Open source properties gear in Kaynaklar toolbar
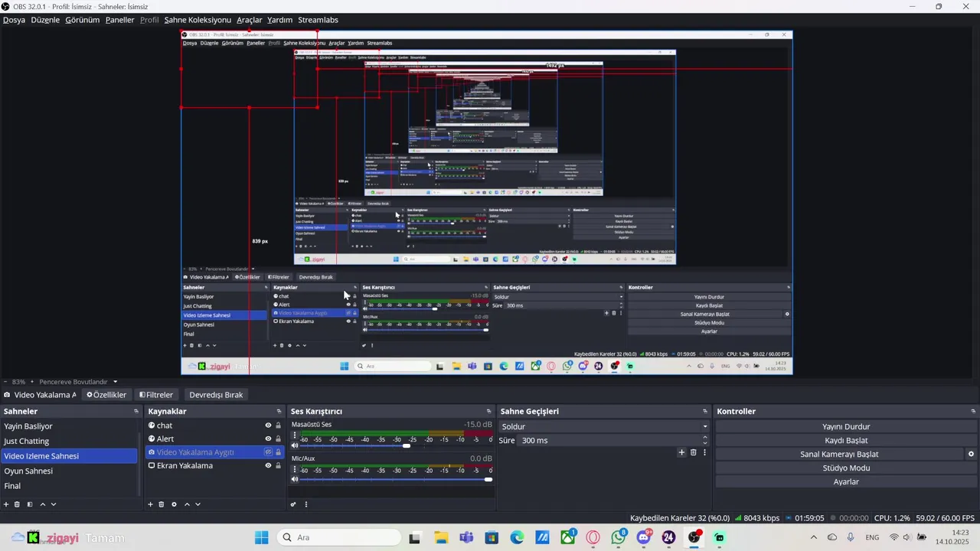Image resolution: width=980 pixels, height=551 pixels. click(x=174, y=504)
